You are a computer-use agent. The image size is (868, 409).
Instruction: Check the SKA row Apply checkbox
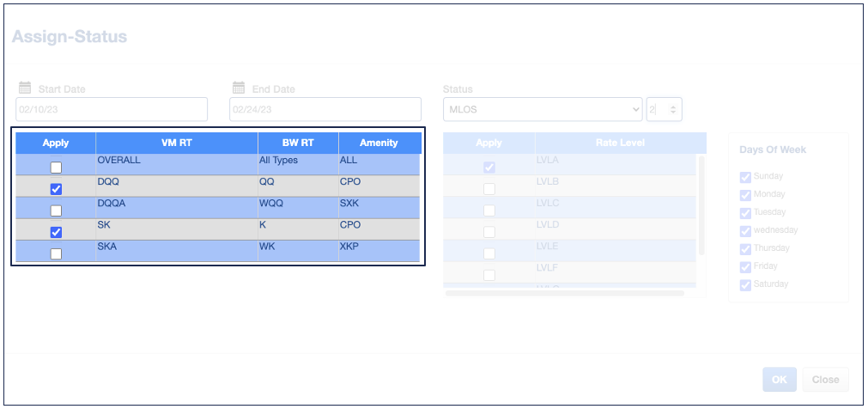click(x=56, y=253)
